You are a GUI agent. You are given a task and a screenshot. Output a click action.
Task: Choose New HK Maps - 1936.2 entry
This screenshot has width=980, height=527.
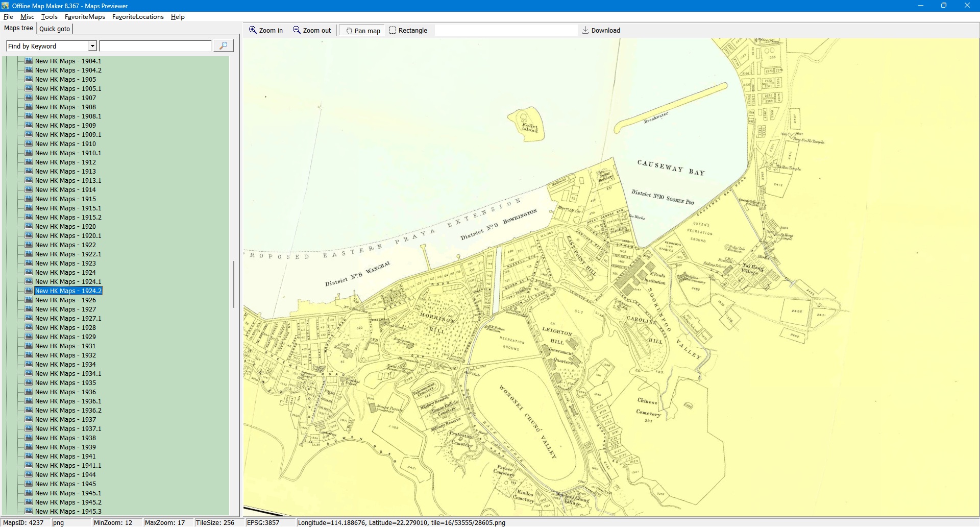coord(68,410)
